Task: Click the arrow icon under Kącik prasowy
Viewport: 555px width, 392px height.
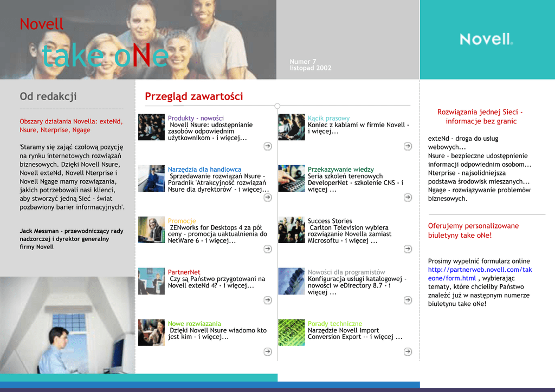Action: [408, 146]
